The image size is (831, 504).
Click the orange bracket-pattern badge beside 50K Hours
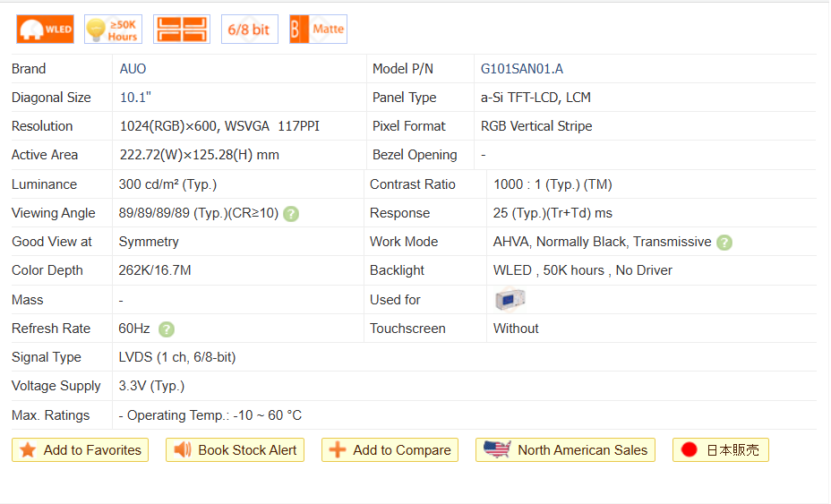[182, 30]
